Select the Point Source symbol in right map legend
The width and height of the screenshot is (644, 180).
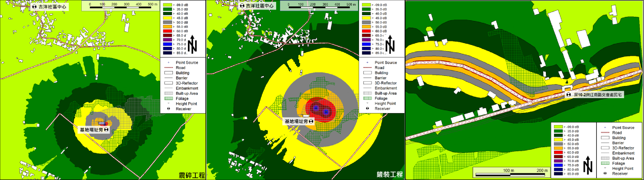tap(605, 128)
